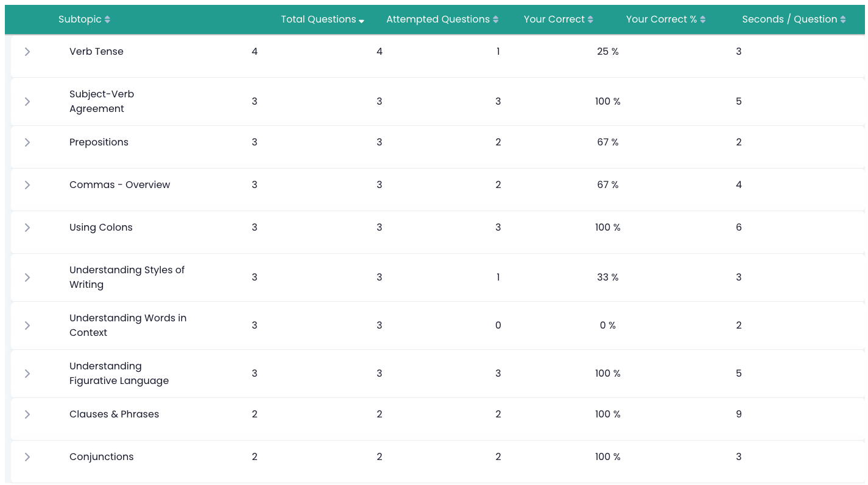
Task: Expand the Prepositions row chevron
Action: (27, 142)
